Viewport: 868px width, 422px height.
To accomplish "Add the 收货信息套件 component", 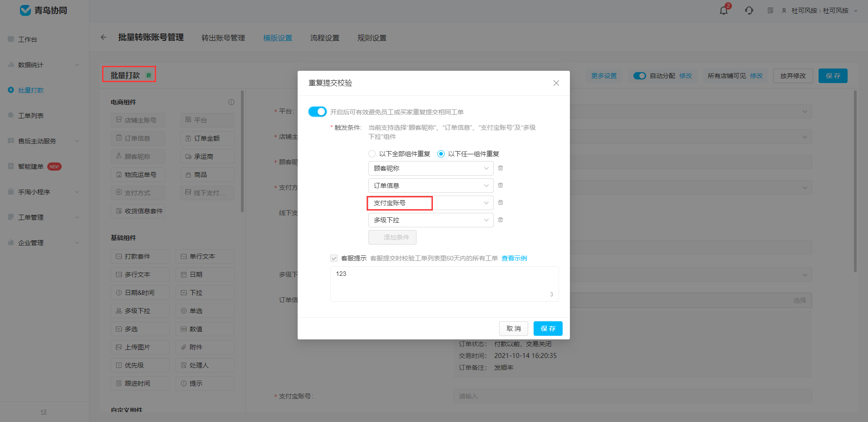I will click(138, 211).
